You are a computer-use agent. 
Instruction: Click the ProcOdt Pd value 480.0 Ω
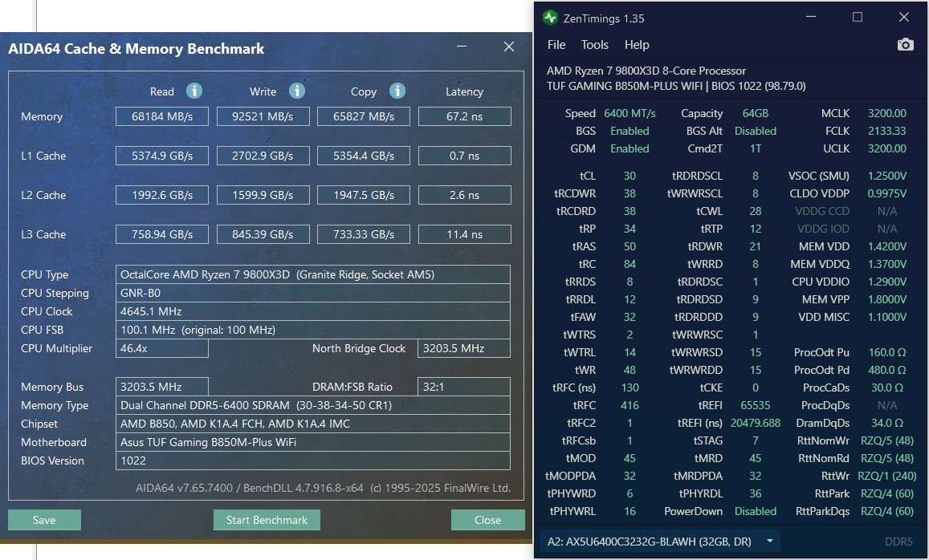coord(887,370)
